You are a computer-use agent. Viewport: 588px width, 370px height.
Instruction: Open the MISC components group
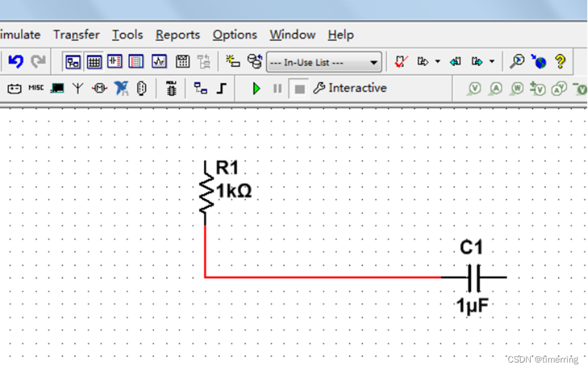coord(36,88)
